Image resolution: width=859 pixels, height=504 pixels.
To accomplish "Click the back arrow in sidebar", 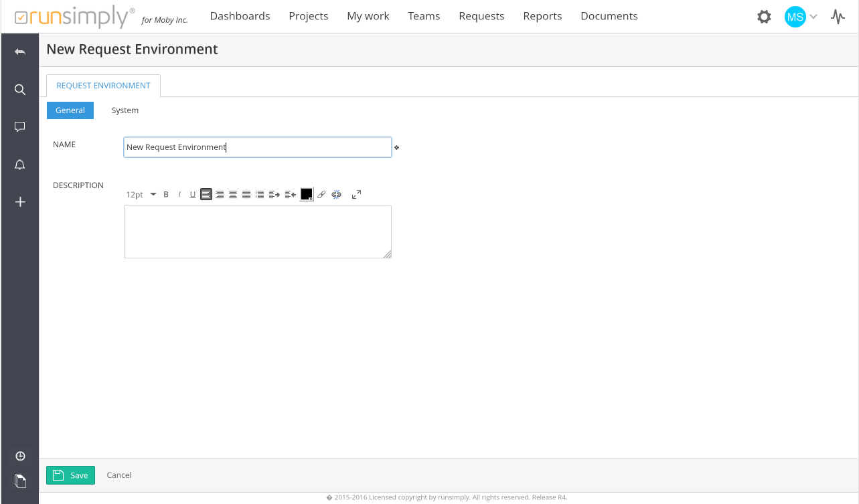I will point(20,52).
